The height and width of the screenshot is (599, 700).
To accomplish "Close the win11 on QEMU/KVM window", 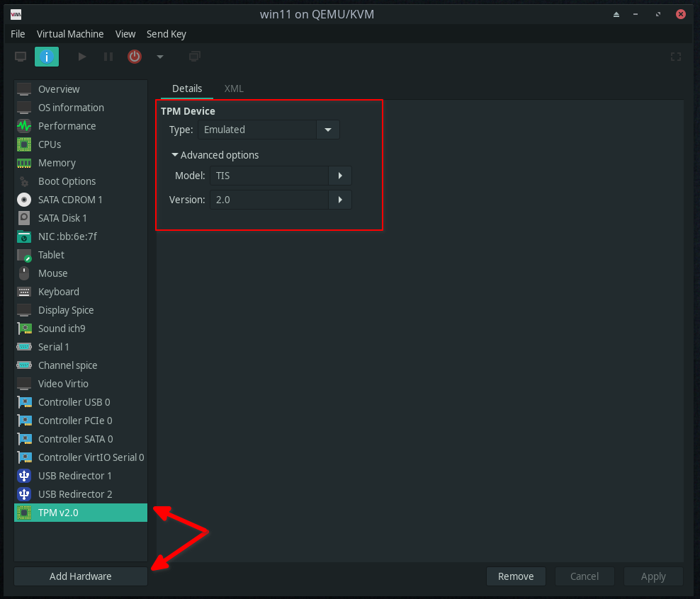I will pyautogui.click(x=681, y=14).
